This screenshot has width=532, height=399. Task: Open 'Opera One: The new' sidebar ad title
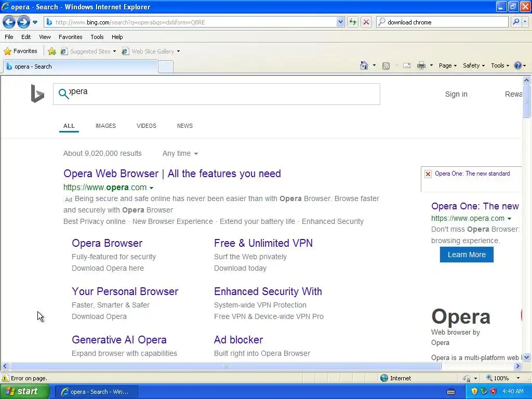(475, 206)
